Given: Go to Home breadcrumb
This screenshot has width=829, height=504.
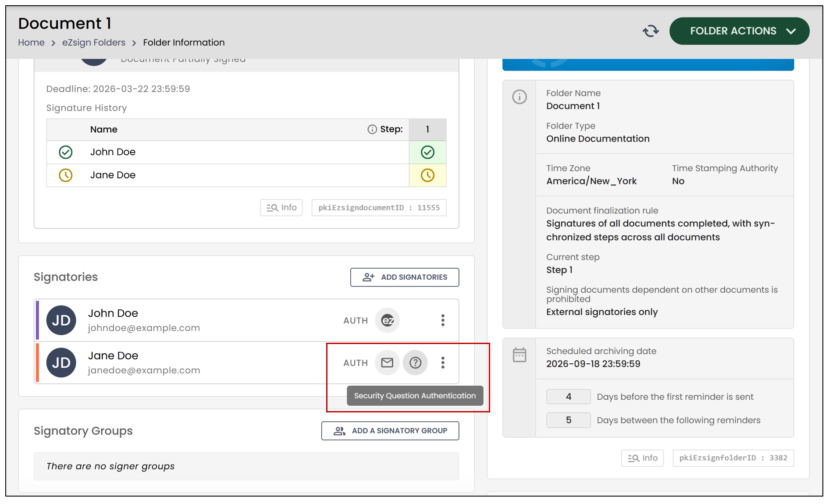Looking at the screenshot, I should (x=31, y=43).
